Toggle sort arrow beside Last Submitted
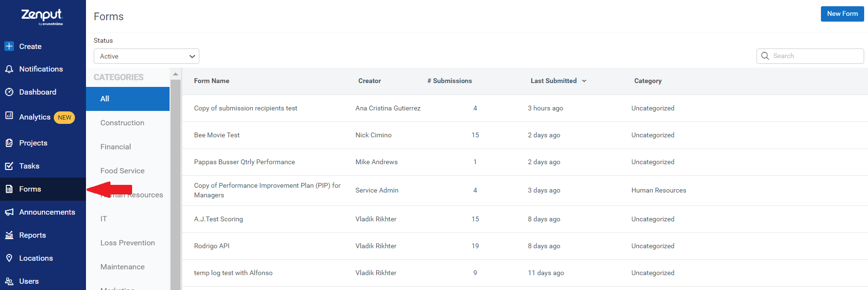Viewport: 868px width, 290px height. tap(584, 81)
